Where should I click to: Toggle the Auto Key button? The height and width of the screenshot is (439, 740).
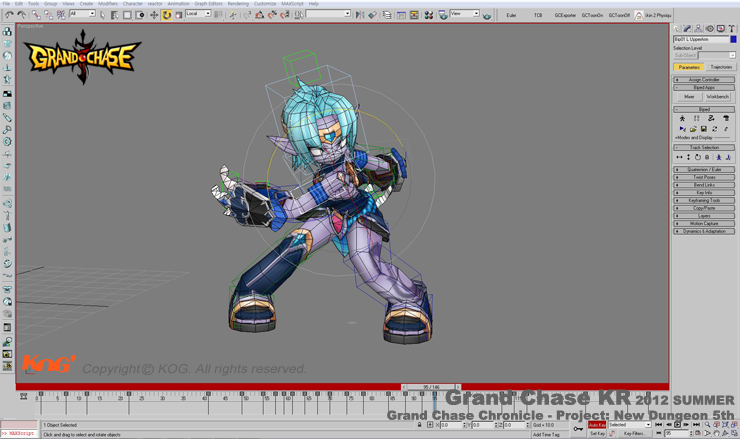tap(597, 425)
